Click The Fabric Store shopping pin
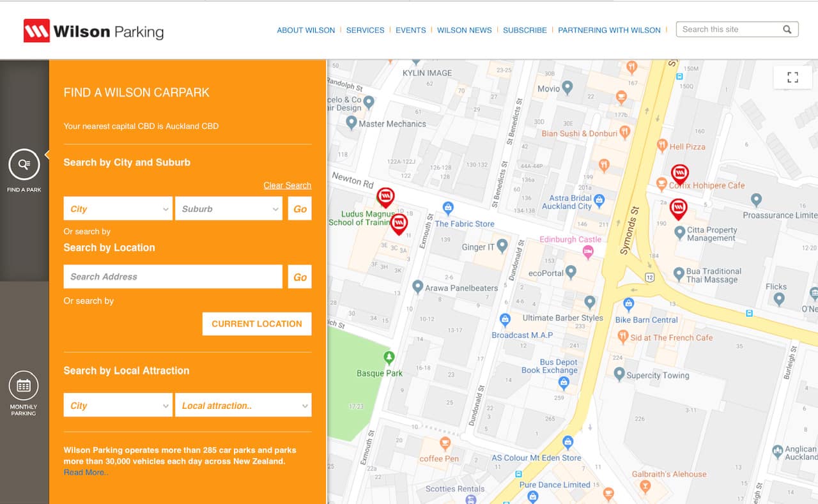The width and height of the screenshot is (818, 504). click(x=448, y=209)
